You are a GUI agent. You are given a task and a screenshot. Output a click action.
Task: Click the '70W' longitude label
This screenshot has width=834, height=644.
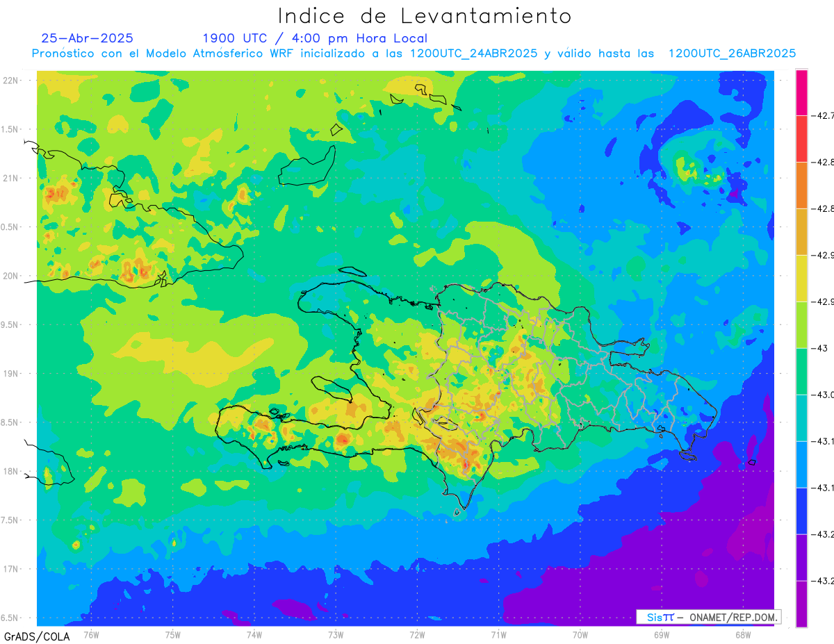(x=580, y=634)
